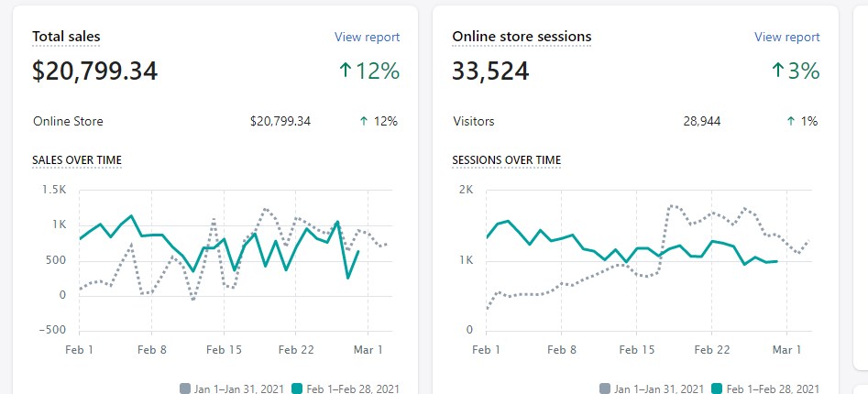The image size is (868, 394).
Task: Select the $20,799.34 total sales headline figure
Action: [94, 71]
